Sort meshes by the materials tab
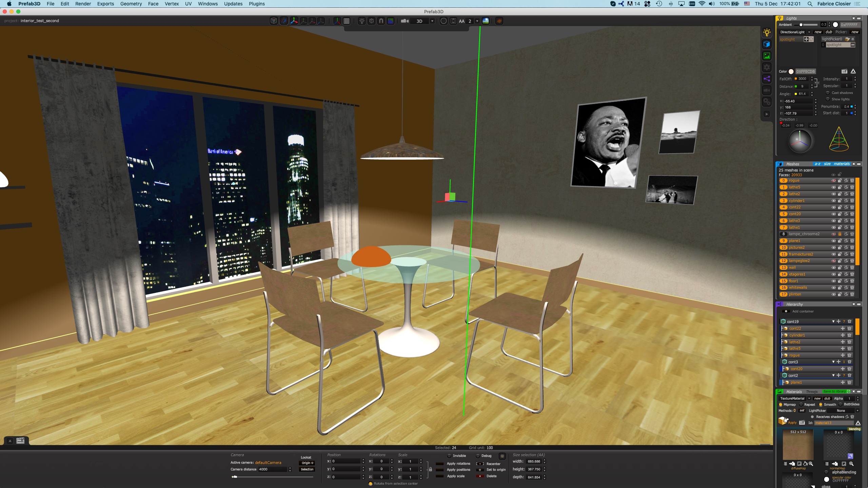This screenshot has width=868, height=488. tap(842, 164)
